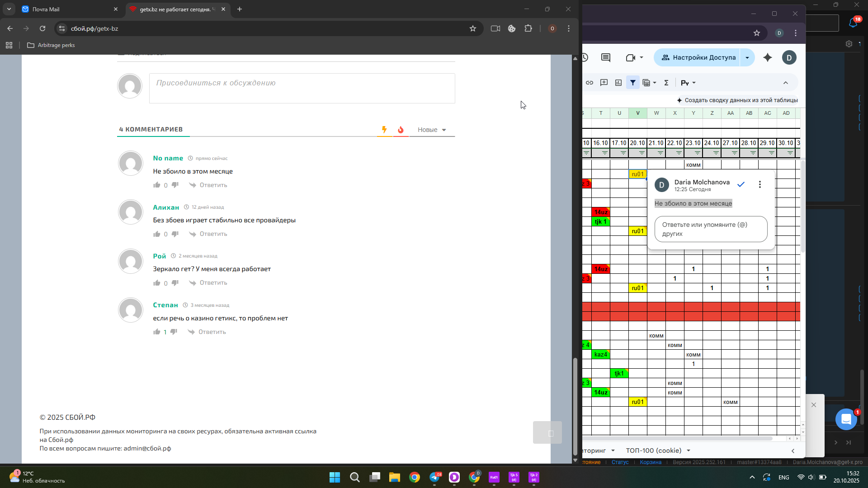Viewport: 868px width, 488px height.
Task: Click the add comment toolbar icon
Action: pyautogui.click(x=604, y=83)
